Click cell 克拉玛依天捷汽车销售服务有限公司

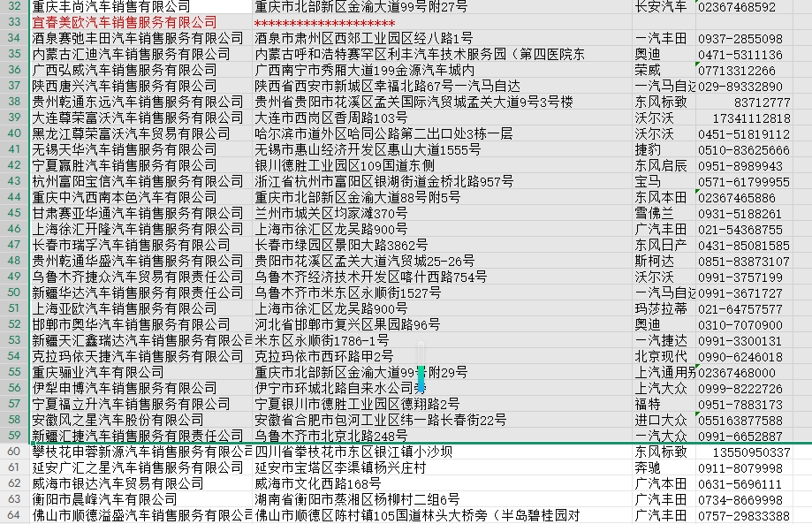(140, 357)
